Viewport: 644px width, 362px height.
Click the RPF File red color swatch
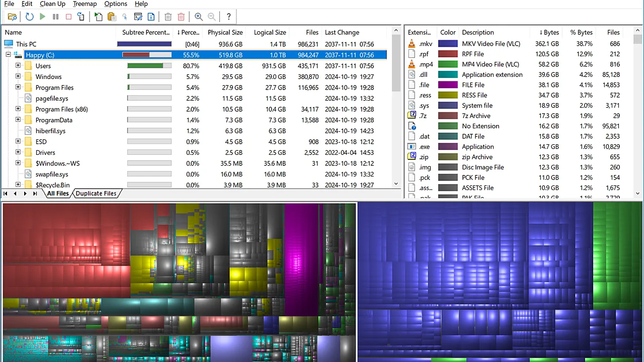pos(448,54)
